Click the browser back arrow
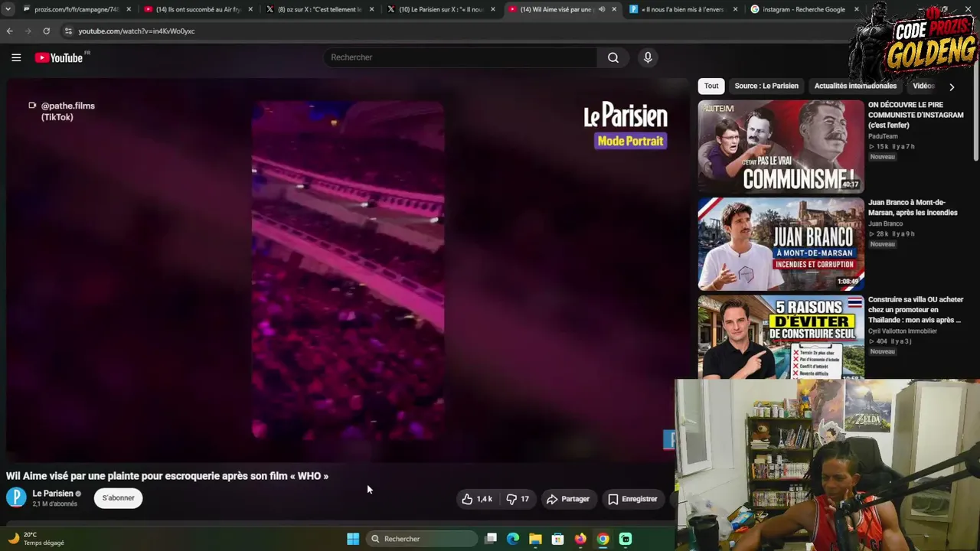Screen dimensions: 980x551 (9, 31)
